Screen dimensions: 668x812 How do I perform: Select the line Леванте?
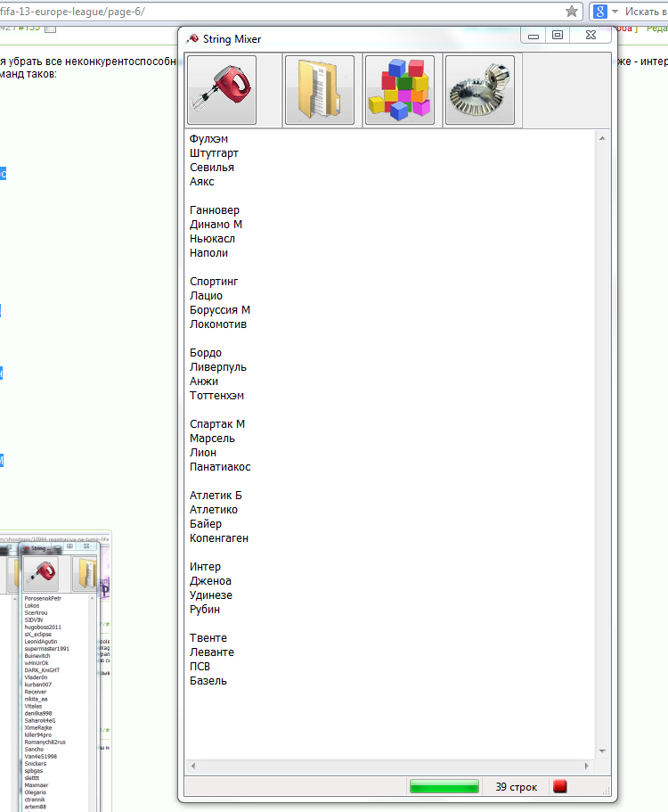tap(212, 652)
